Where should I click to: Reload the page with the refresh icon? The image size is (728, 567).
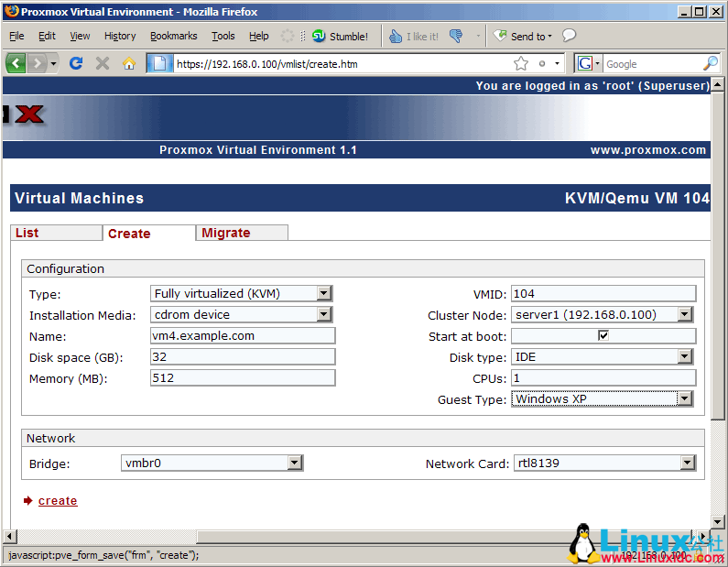76,63
